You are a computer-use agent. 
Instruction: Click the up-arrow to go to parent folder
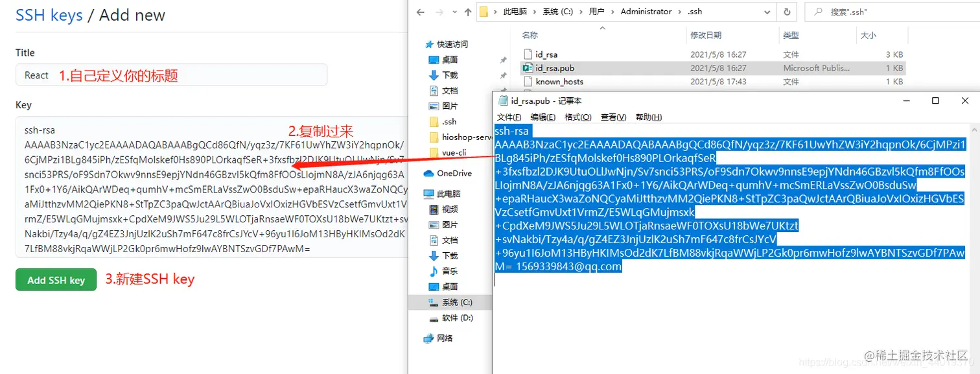coord(467,11)
